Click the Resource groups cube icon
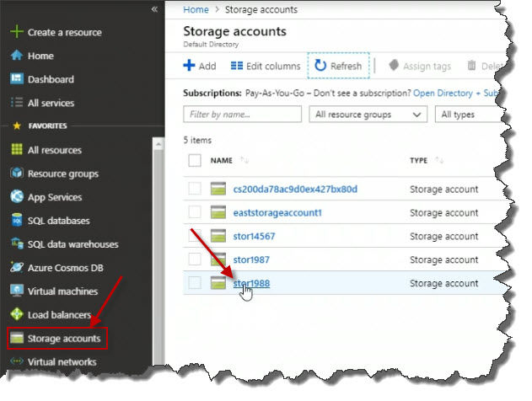The width and height of the screenshot is (532, 401). tap(17, 173)
